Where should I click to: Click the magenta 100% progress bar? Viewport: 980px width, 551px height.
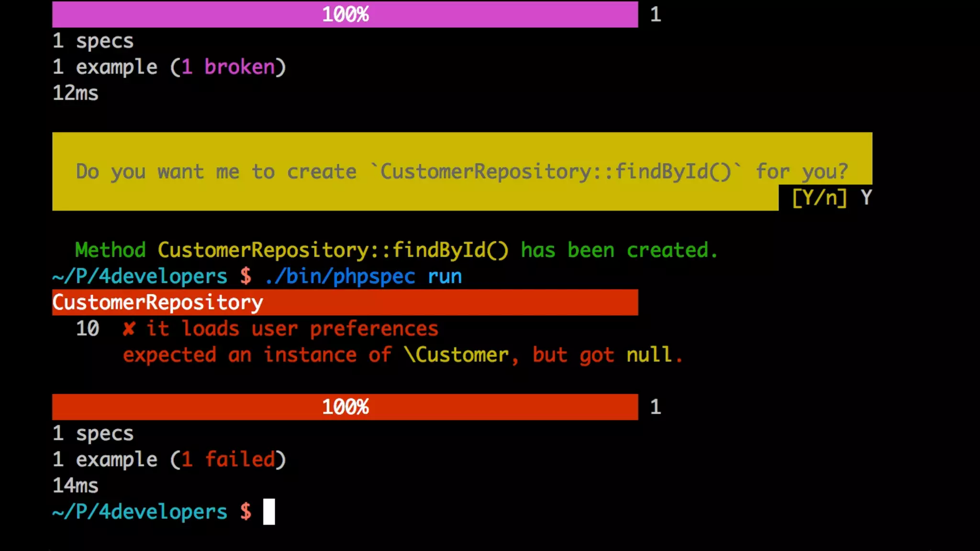pos(345,14)
